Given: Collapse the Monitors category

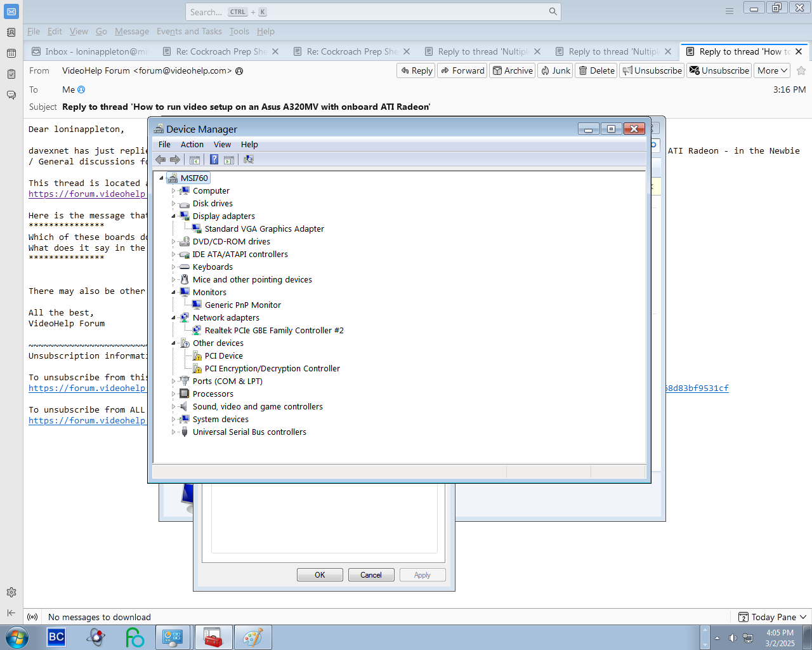Looking at the screenshot, I should pos(173,292).
